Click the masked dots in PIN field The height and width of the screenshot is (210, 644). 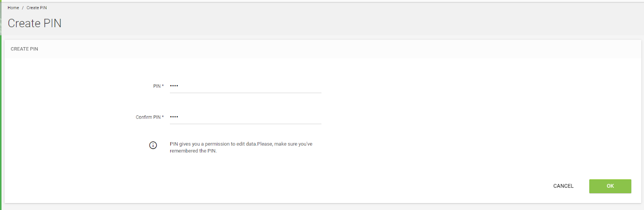point(174,86)
